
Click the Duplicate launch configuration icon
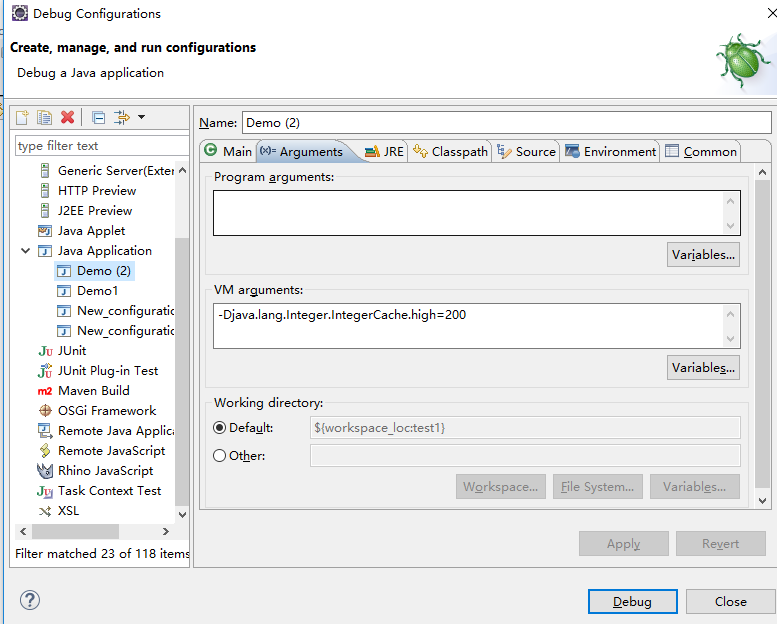(45, 117)
